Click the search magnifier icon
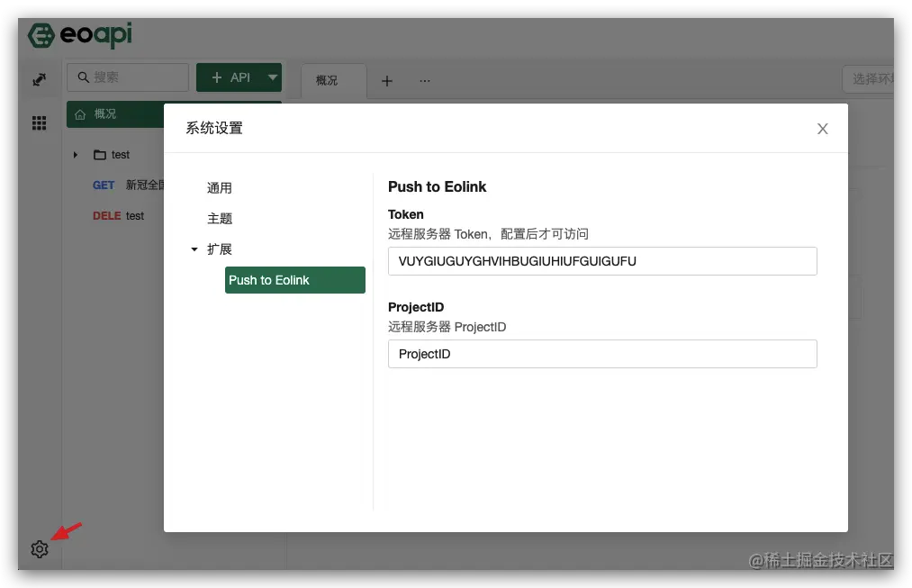The height and width of the screenshot is (588, 912). coord(83,77)
